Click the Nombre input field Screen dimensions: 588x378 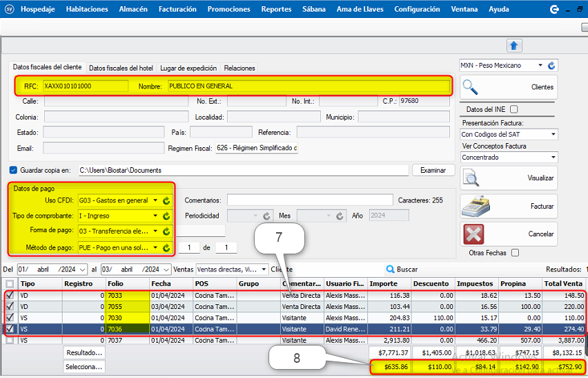coord(308,86)
